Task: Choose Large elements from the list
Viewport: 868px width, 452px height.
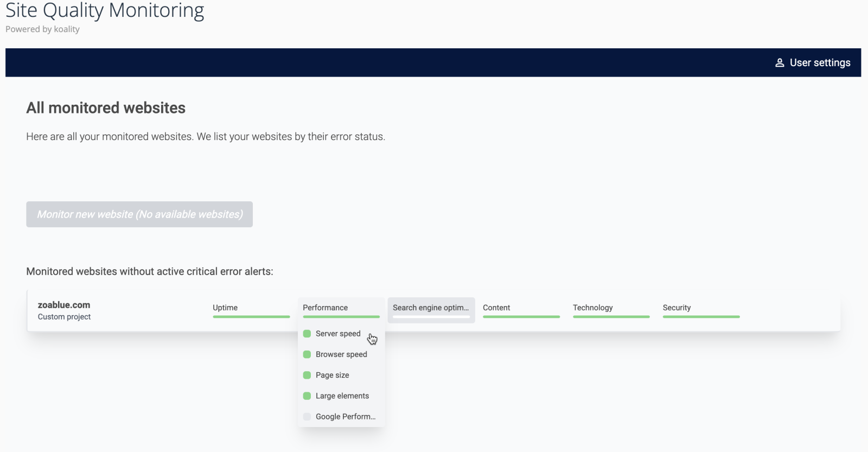Action: [342, 396]
